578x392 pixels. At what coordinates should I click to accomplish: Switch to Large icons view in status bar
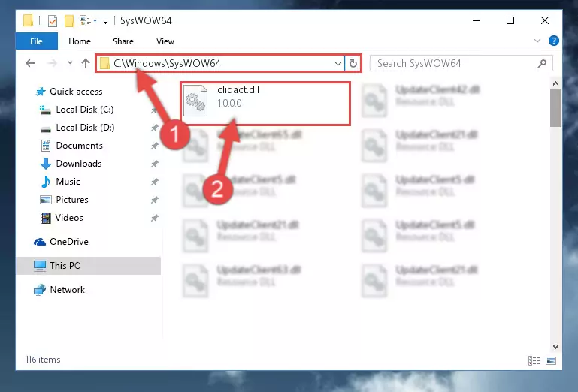point(551,360)
